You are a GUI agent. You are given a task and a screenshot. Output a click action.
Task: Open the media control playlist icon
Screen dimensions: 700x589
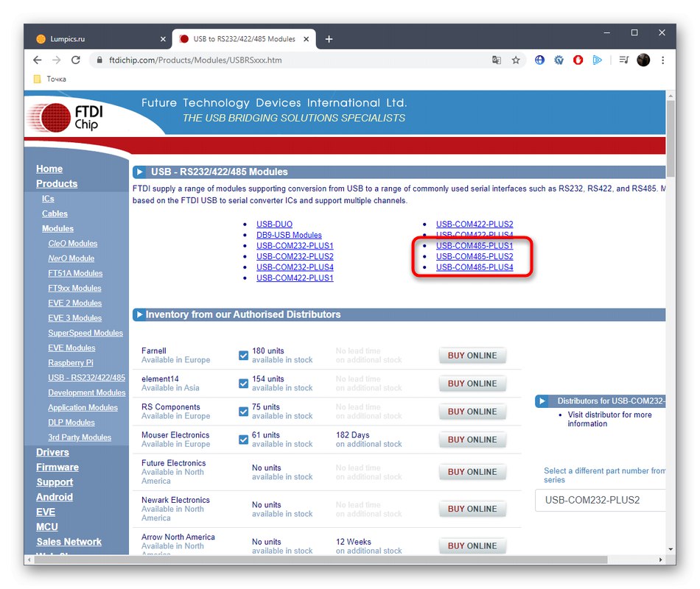coord(624,60)
